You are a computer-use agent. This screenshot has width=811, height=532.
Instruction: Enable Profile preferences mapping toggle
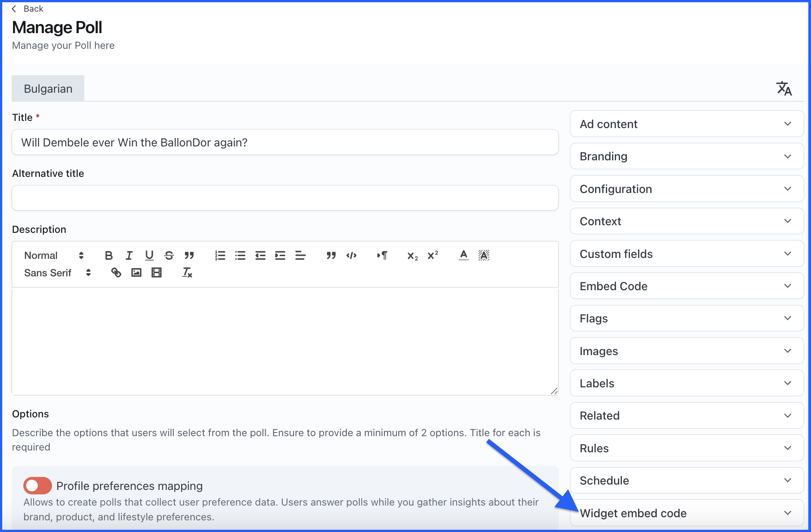(x=38, y=485)
